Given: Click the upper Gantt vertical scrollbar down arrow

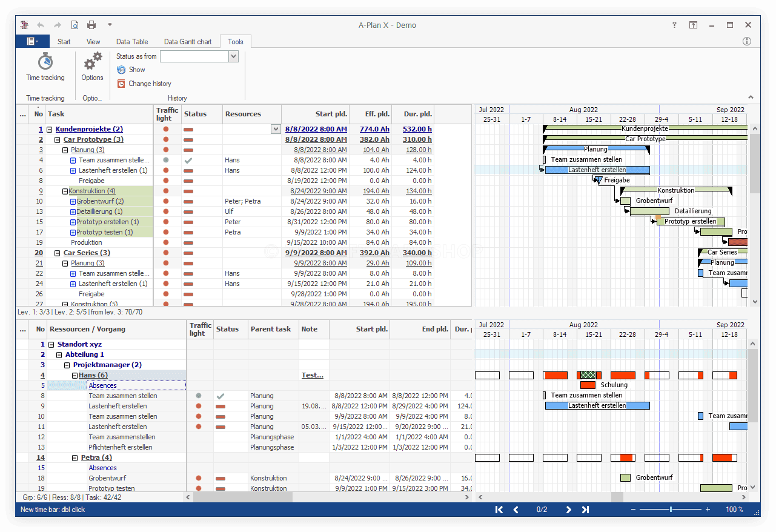Looking at the screenshot, I should (755, 301).
